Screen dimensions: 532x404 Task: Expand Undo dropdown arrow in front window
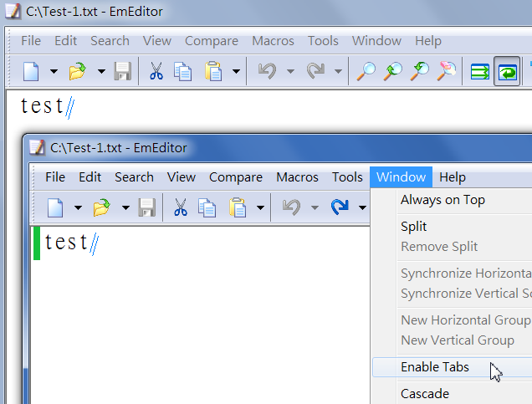click(x=315, y=207)
